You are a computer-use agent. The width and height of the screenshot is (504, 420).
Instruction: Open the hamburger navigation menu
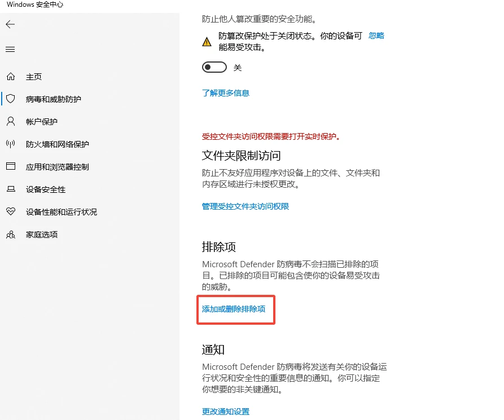click(x=10, y=49)
